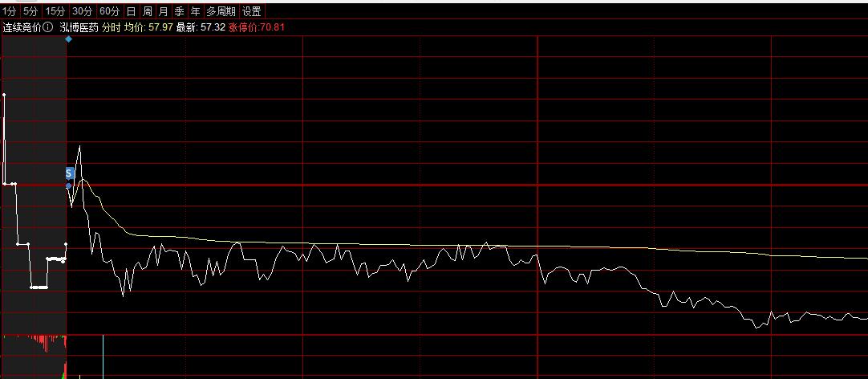The image size is (868, 379).
Task: Click the 最新: 57.32 value
Action: coord(201,27)
